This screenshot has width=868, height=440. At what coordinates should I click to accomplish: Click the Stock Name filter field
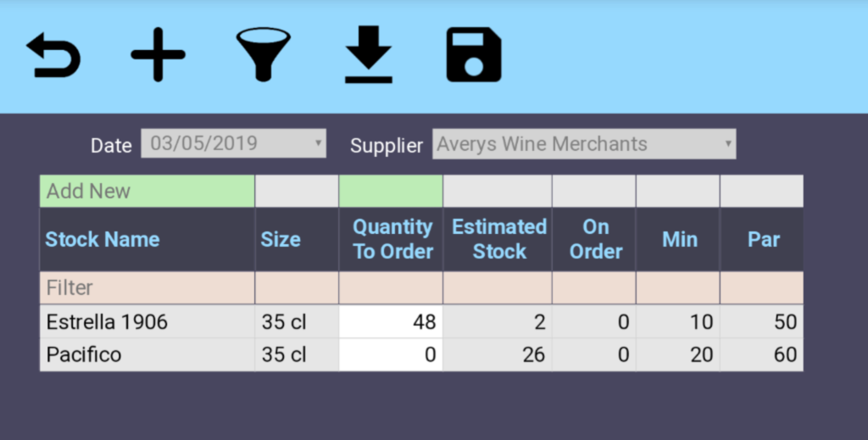[x=147, y=288]
